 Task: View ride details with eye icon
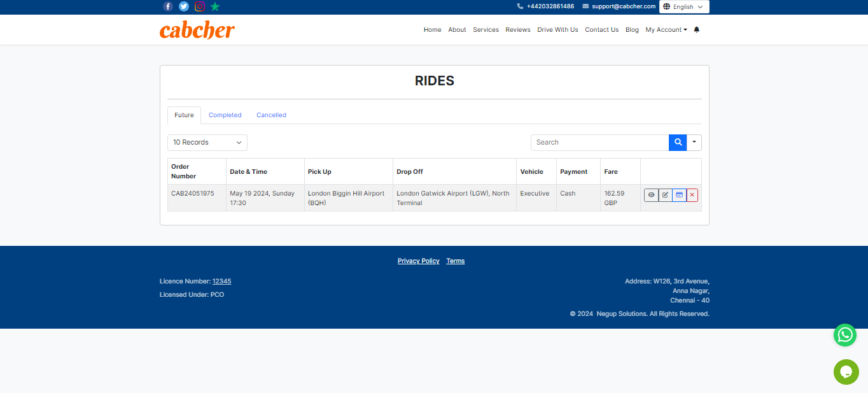coord(651,195)
